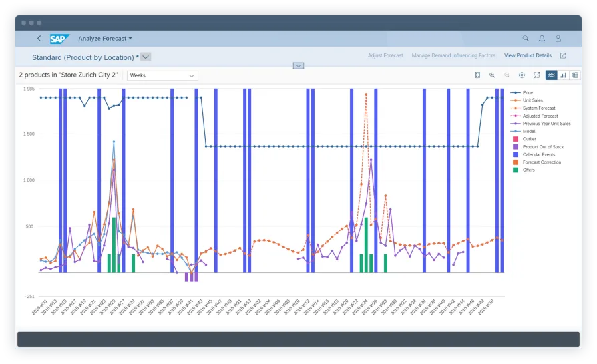Image resolution: width=597 pixels, height=364 pixels.
Task: Zoom in on the chart
Action: tap(492, 75)
